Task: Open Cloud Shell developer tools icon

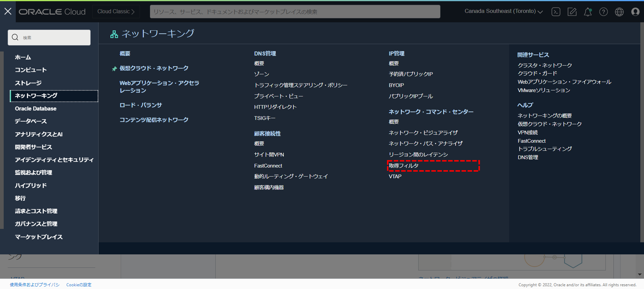Action: coord(556,12)
